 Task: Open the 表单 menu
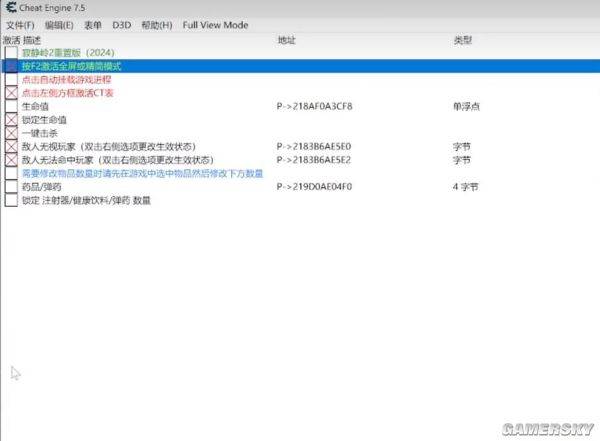point(93,25)
